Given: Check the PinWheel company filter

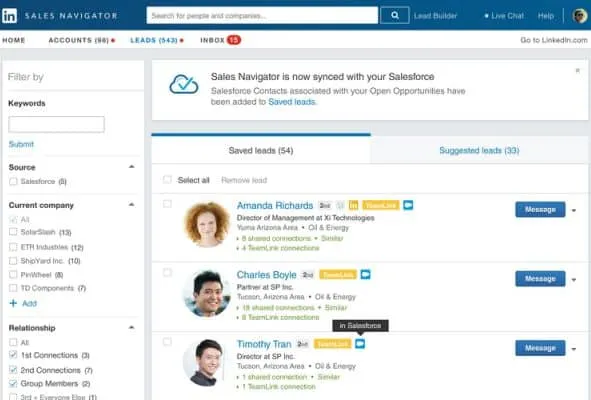Looking at the screenshot, I should [x=13, y=274].
